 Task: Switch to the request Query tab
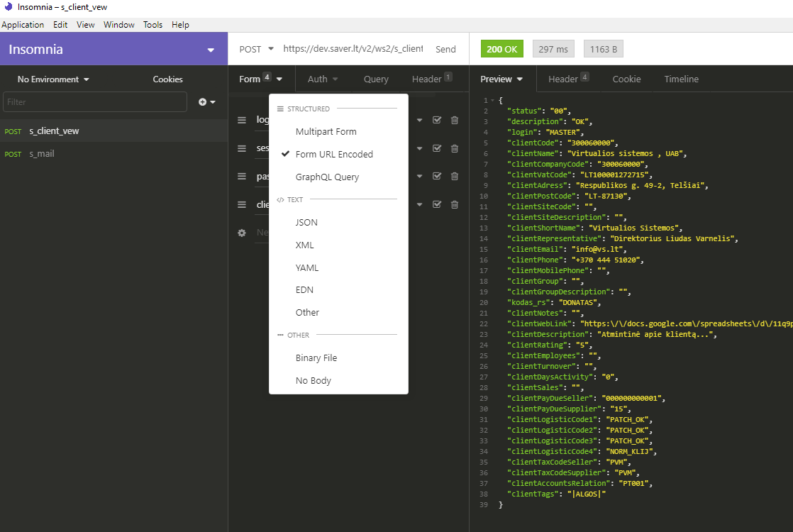tap(376, 79)
